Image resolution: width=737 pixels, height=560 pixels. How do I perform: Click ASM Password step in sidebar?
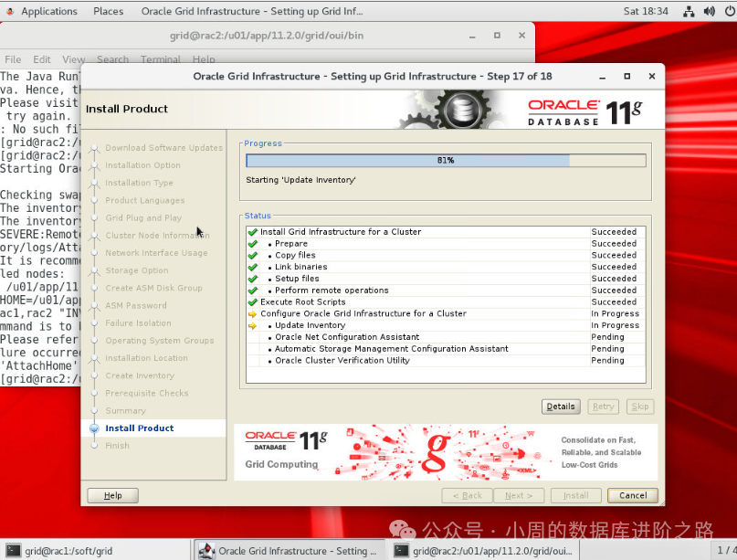[136, 306]
